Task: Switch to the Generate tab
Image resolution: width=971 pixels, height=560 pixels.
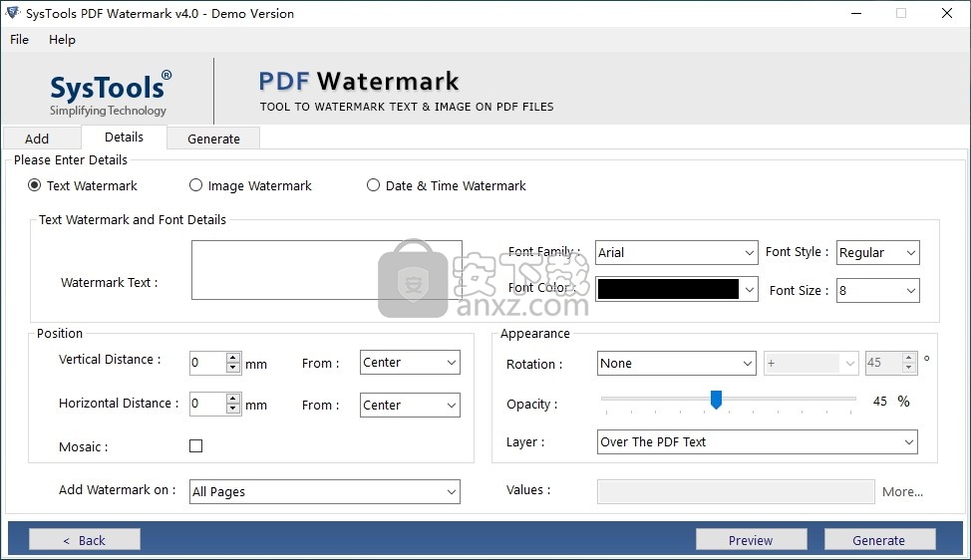Action: coord(213,138)
